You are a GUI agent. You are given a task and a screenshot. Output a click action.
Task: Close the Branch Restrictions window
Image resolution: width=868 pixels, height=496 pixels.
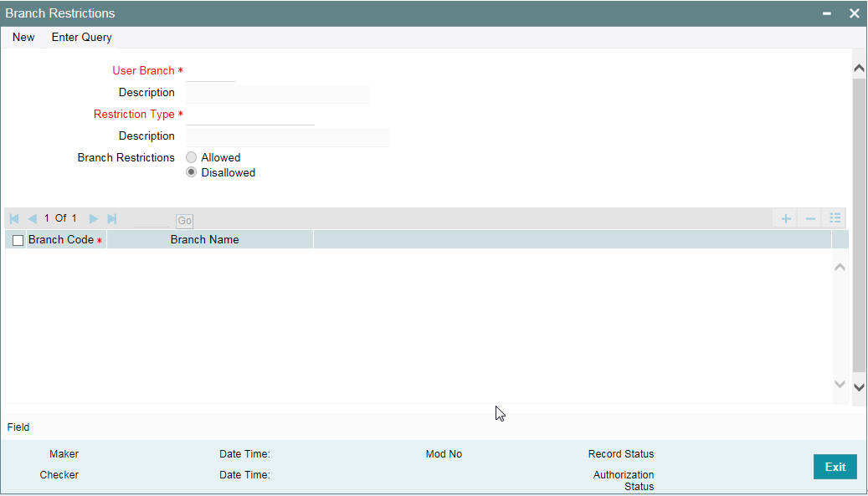[854, 13]
